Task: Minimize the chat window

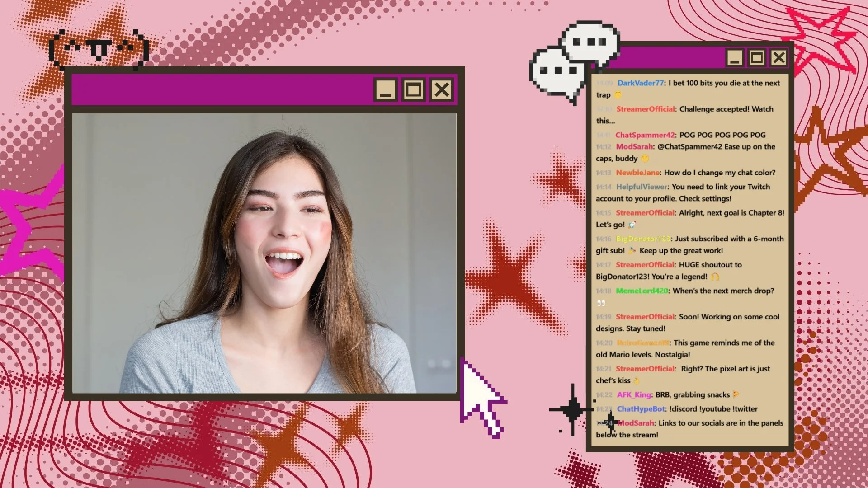Action: coord(735,57)
